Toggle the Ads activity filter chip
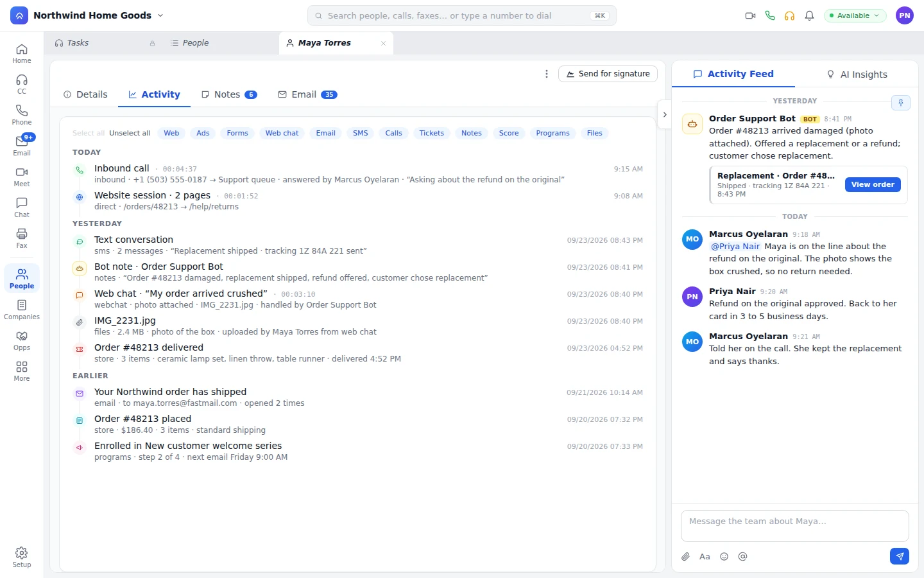 203,133
